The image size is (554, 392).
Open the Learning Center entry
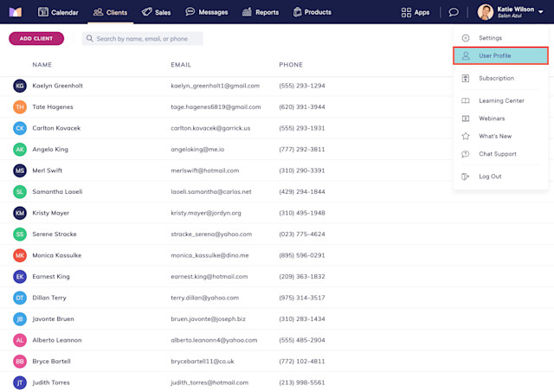pyautogui.click(x=500, y=100)
